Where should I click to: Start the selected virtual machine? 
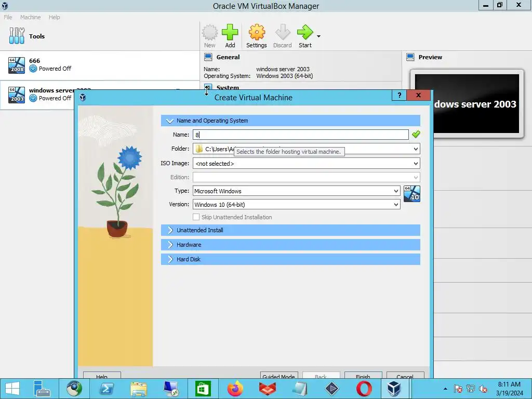coord(305,36)
